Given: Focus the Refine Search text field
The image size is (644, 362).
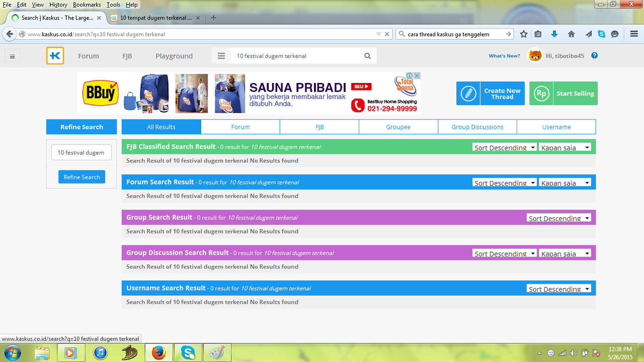Looking at the screenshot, I should tap(82, 152).
